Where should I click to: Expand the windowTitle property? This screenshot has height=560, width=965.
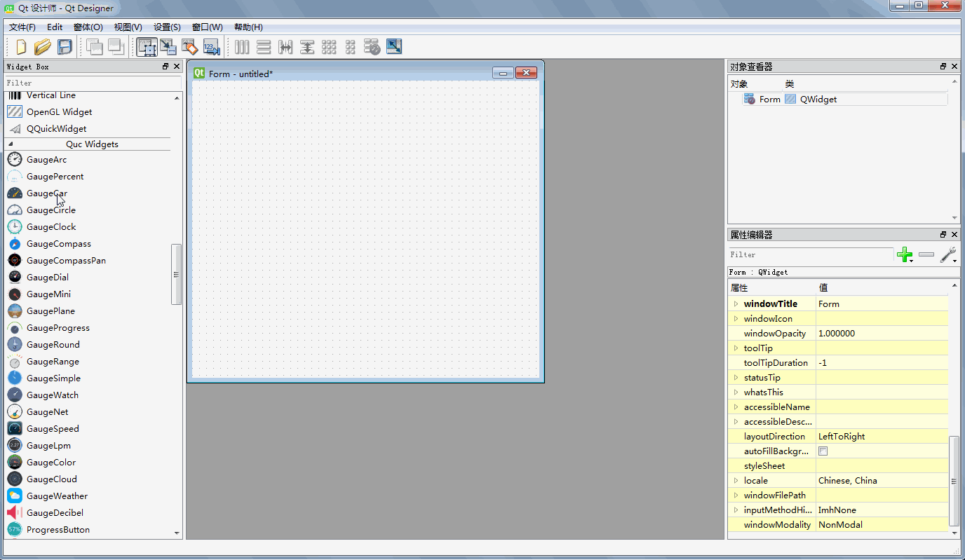(736, 304)
